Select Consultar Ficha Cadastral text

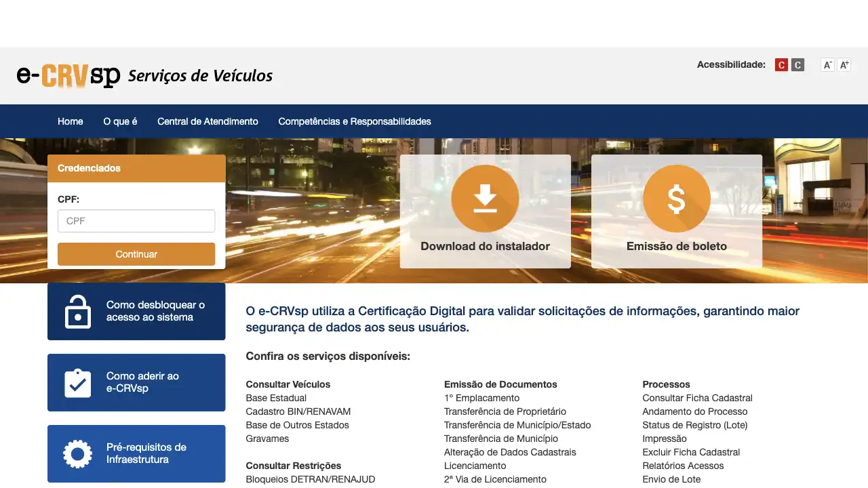[x=697, y=398]
